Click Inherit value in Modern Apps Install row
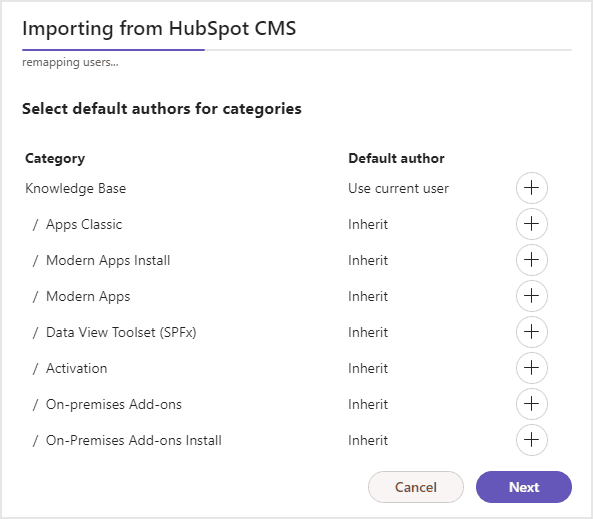Viewport: 593px width, 519px height. tap(368, 260)
